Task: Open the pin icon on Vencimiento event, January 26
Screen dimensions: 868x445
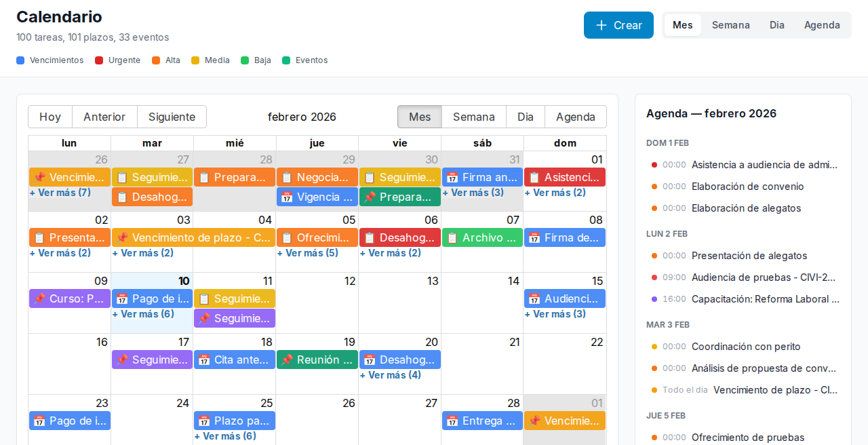Action: coord(39,178)
